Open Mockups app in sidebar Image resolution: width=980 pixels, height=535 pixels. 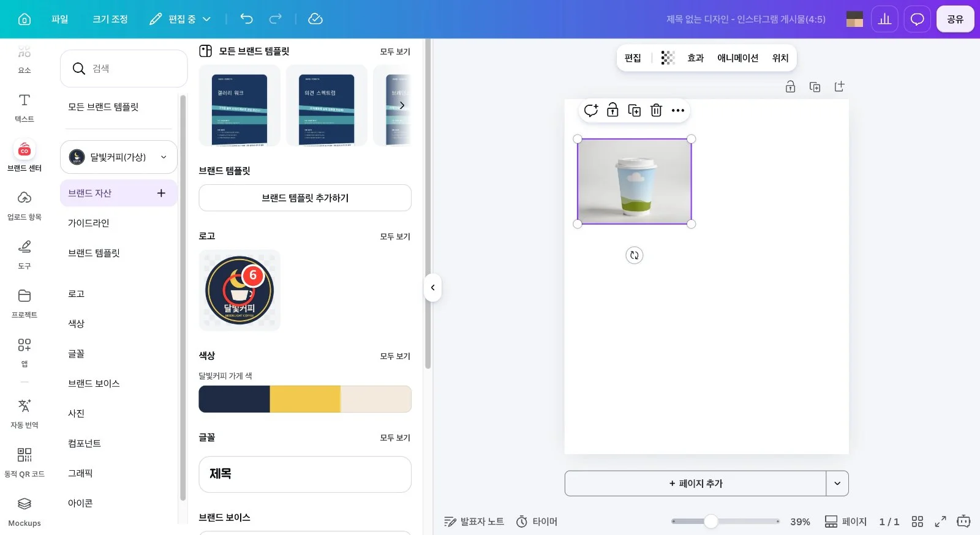click(24, 512)
